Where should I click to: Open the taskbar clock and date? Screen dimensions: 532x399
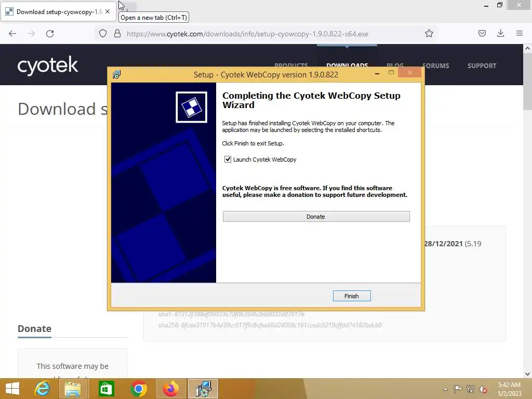point(509,389)
